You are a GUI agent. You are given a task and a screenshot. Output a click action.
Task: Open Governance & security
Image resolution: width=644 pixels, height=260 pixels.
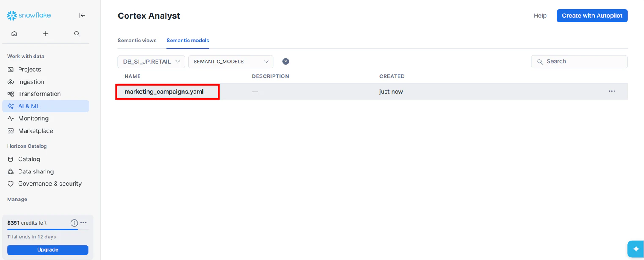coord(46,184)
